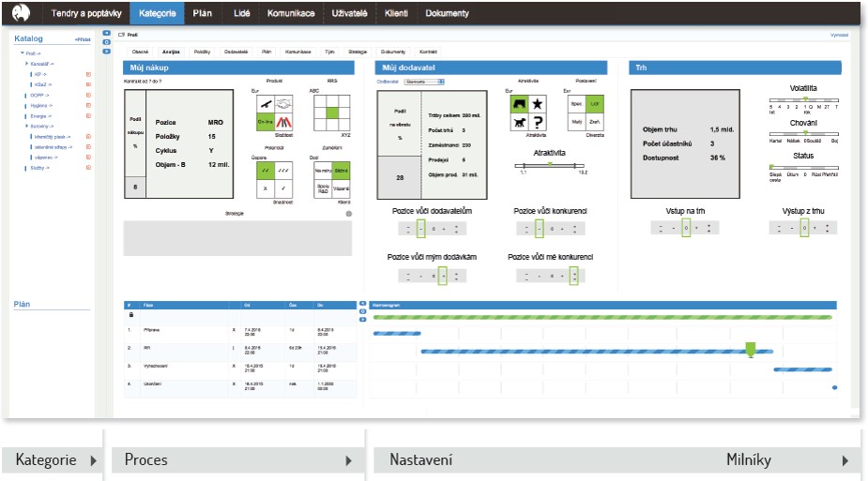This screenshot has height=481, width=868.
Task: Switch to the Analýza tab
Action: coord(171,52)
